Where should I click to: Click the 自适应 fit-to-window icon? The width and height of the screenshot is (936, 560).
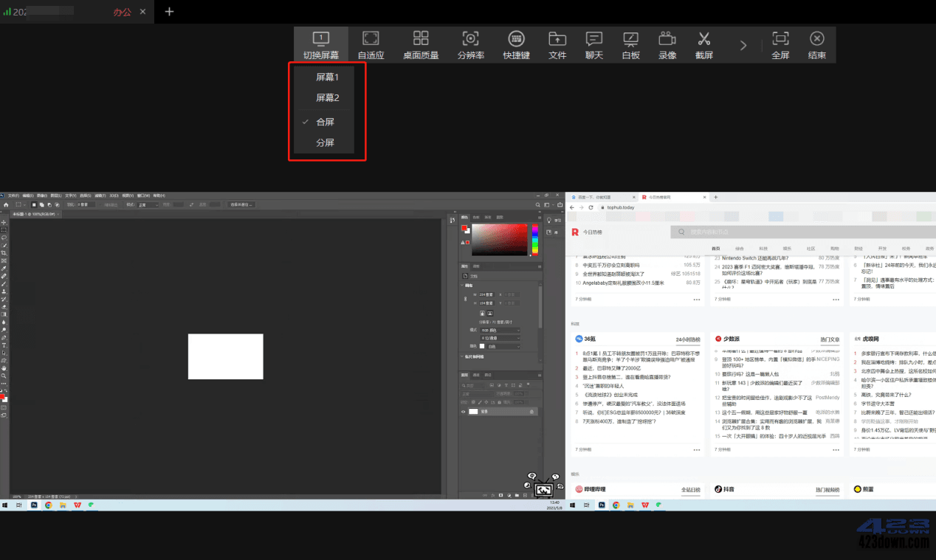[x=371, y=45]
